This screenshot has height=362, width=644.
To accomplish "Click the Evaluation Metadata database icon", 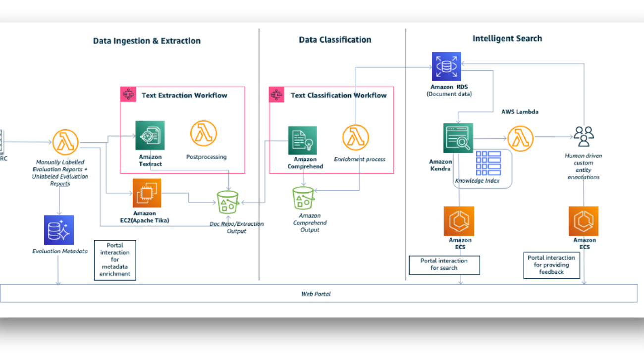I will 59,230.
